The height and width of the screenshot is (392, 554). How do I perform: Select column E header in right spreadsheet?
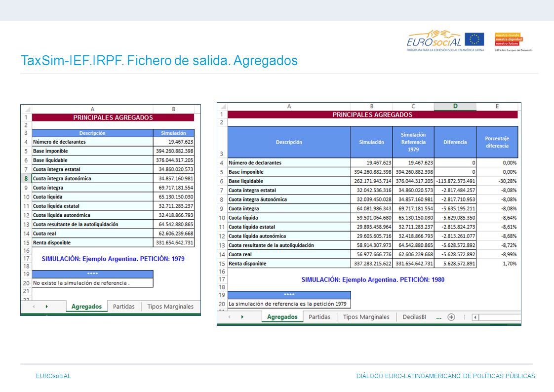pos(497,106)
